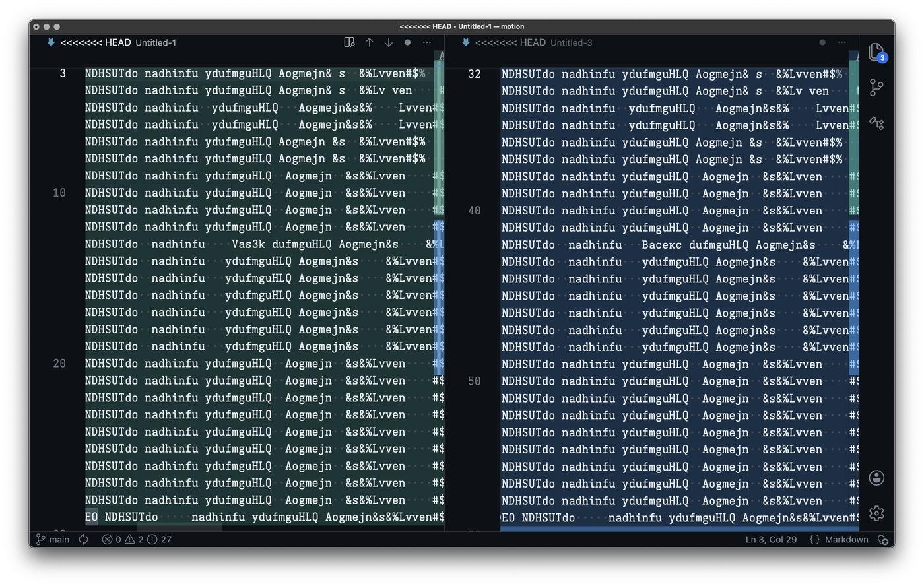Screen dimensions: 924x586
Task: Go to next change with down arrow
Action: click(389, 42)
